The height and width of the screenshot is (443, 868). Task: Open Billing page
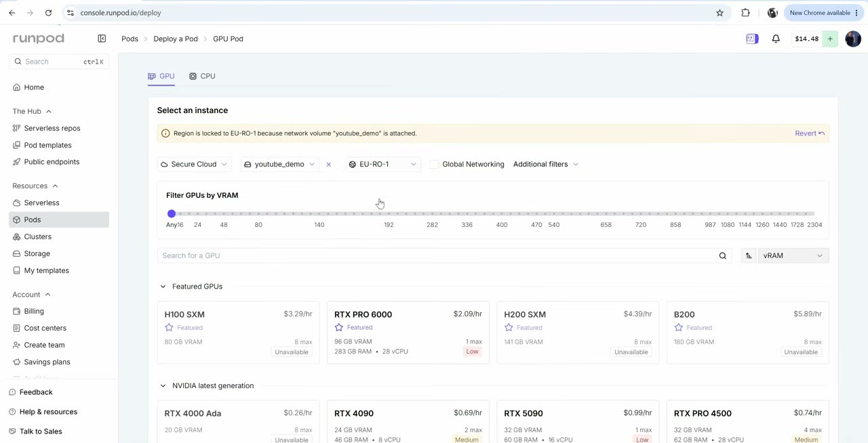click(x=34, y=311)
